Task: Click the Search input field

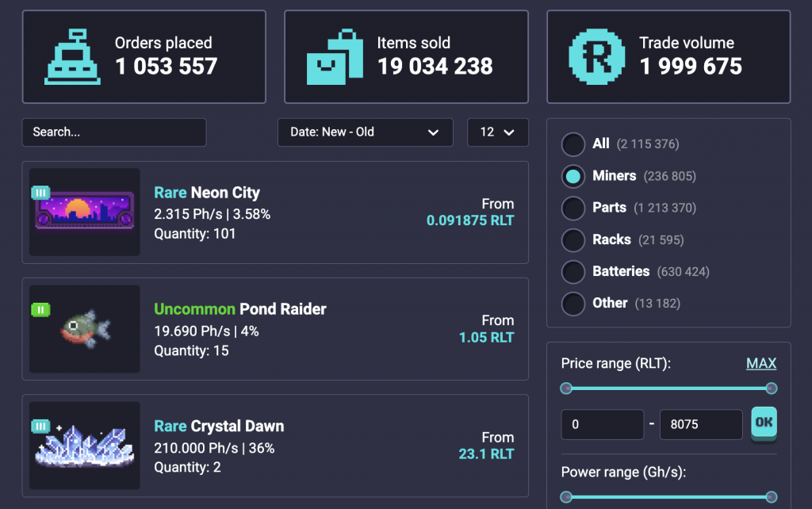Action: 114,132
